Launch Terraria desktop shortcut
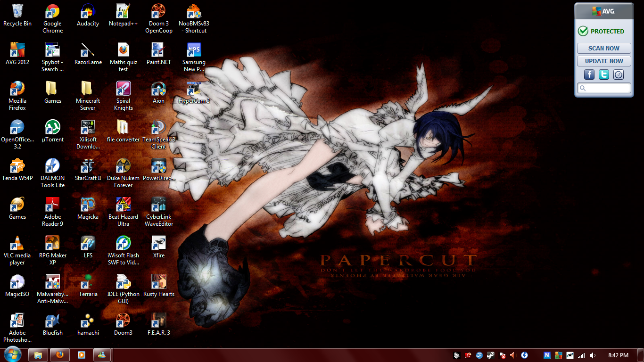This screenshot has height=362, width=644. 88,286
